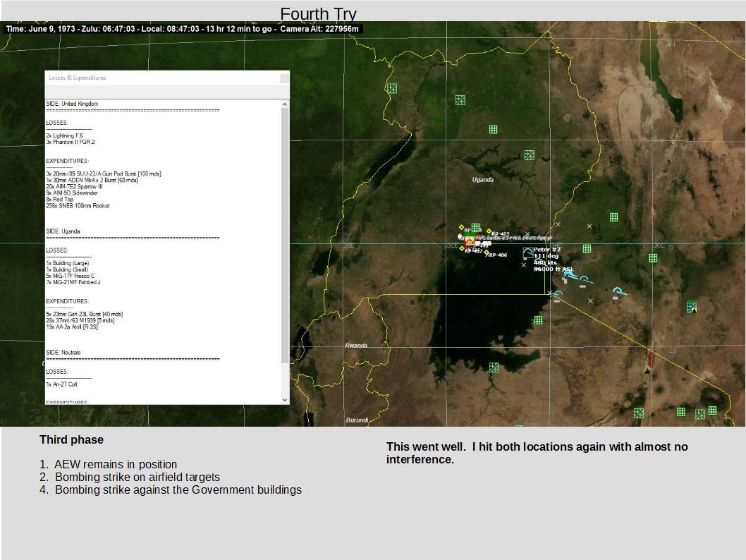
Task: Click the '256x SNEB 100mm Rocket' row
Action: [x=78, y=206]
